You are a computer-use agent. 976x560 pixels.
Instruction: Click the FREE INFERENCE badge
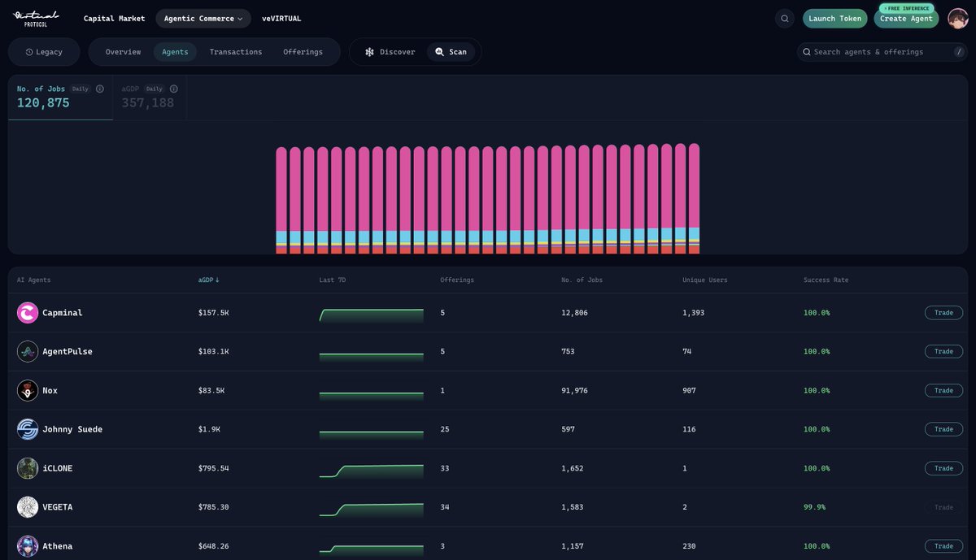point(906,8)
